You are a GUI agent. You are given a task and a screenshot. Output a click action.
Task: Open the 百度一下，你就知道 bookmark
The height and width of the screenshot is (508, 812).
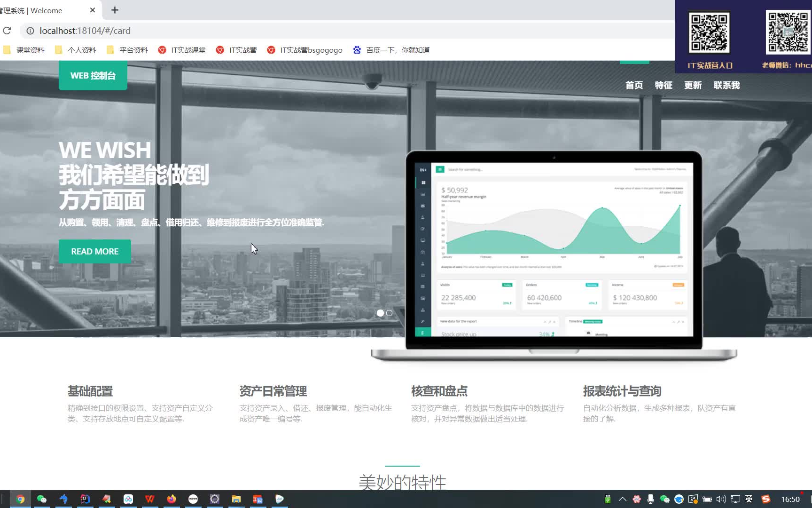tap(391, 50)
